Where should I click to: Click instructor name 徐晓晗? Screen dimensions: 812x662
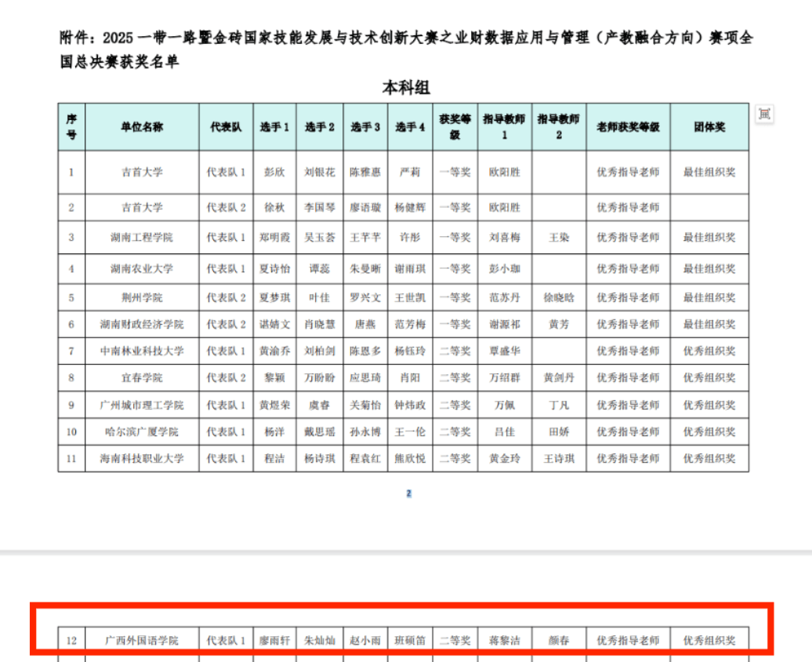pyautogui.click(x=559, y=297)
